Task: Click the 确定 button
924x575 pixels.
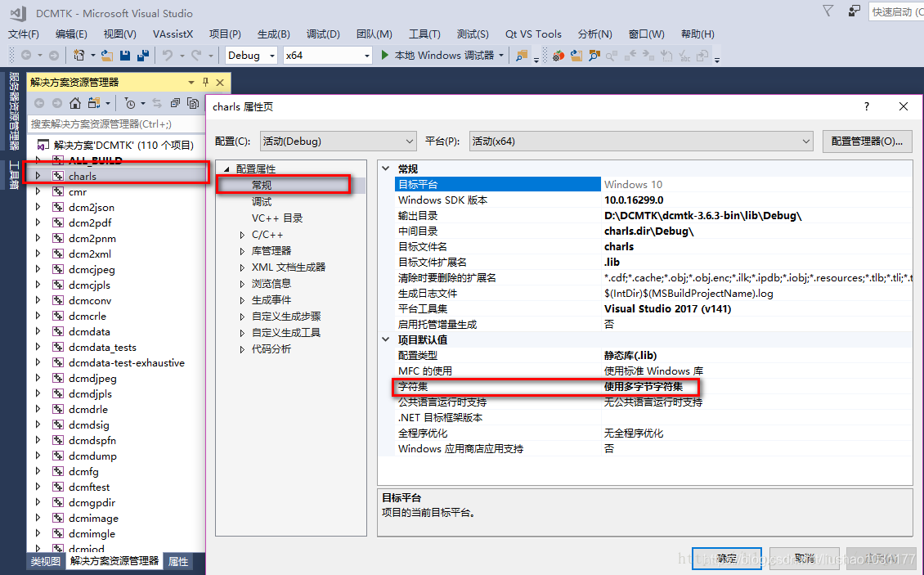Action: 727,558
